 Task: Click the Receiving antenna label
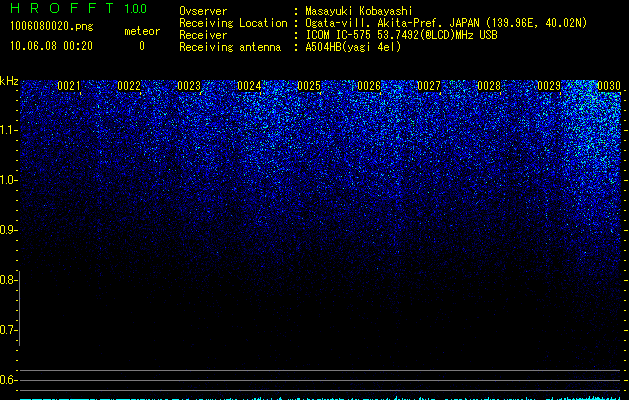pos(230,47)
